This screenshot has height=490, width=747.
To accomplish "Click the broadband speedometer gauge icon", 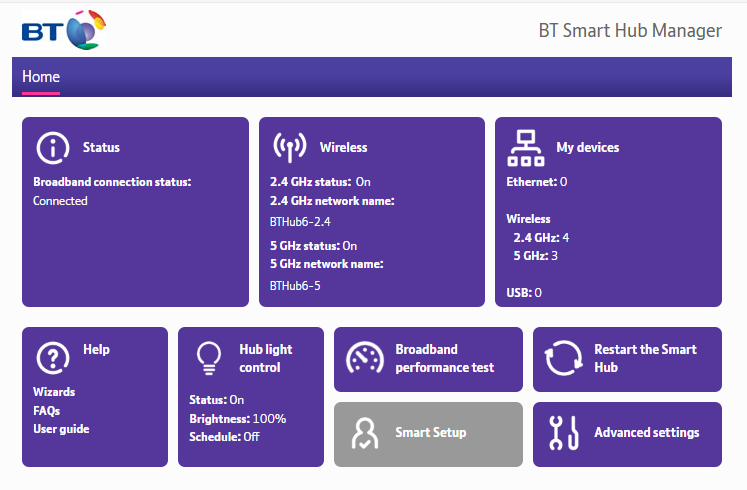I will click(365, 358).
